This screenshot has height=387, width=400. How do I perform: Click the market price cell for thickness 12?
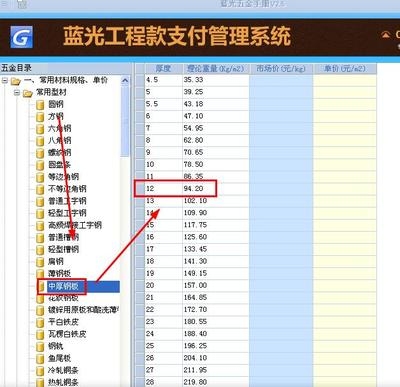pos(281,189)
